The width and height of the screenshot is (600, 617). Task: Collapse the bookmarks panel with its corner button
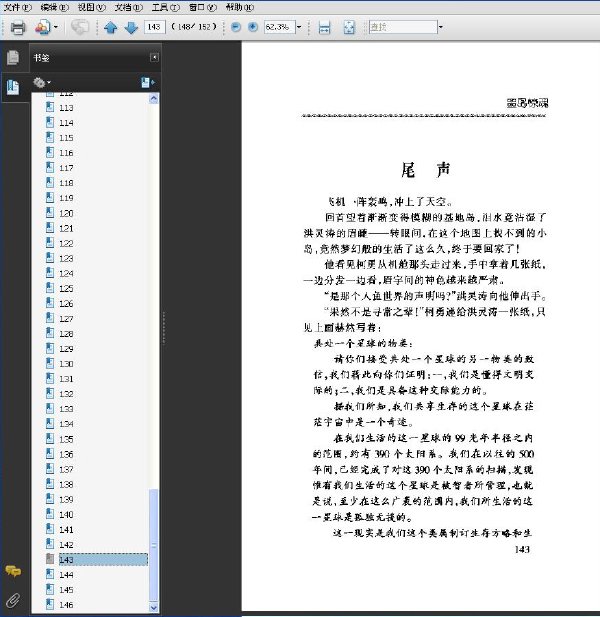pyautogui.click(x=154, y=57)
